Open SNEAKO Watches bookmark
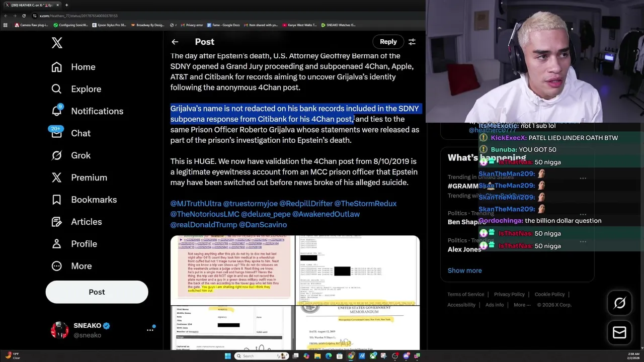This screenshot has height=362, width=644. click(x=338, y=25)
